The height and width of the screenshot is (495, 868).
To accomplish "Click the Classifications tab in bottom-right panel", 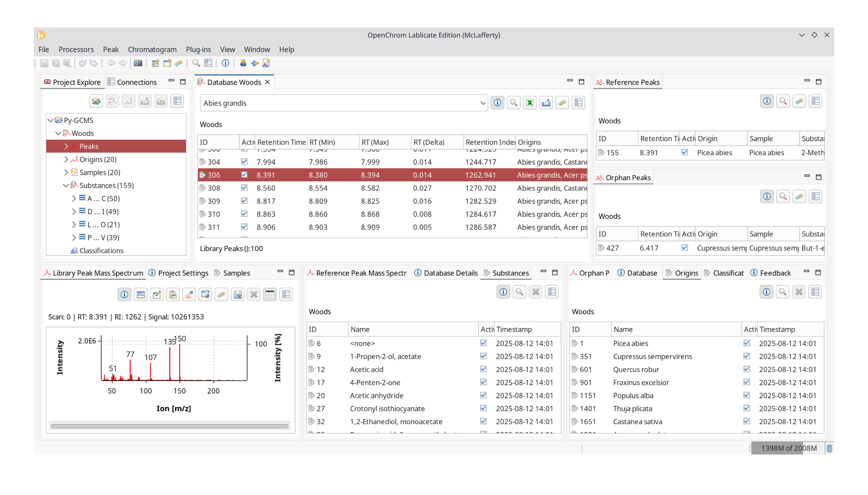I will (x=724, y=273).
